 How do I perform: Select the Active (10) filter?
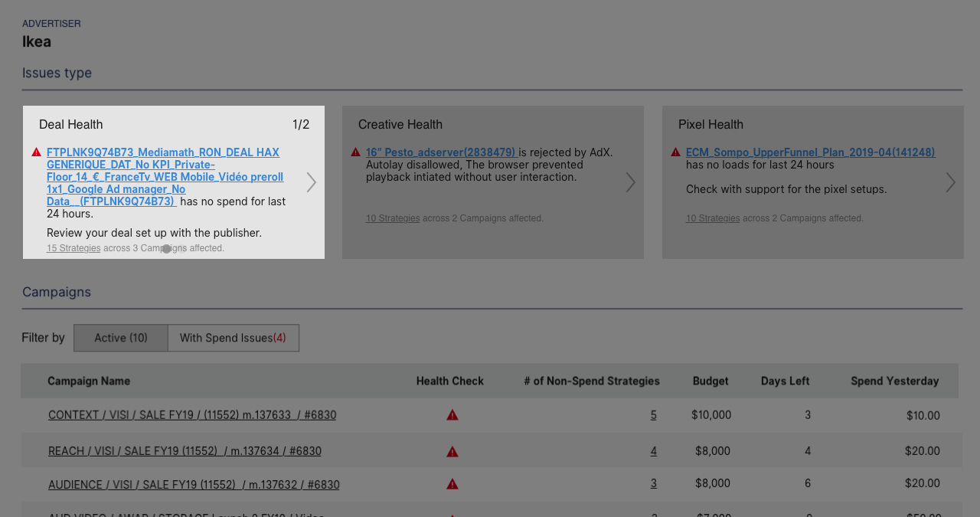click(x=121, y=338)
